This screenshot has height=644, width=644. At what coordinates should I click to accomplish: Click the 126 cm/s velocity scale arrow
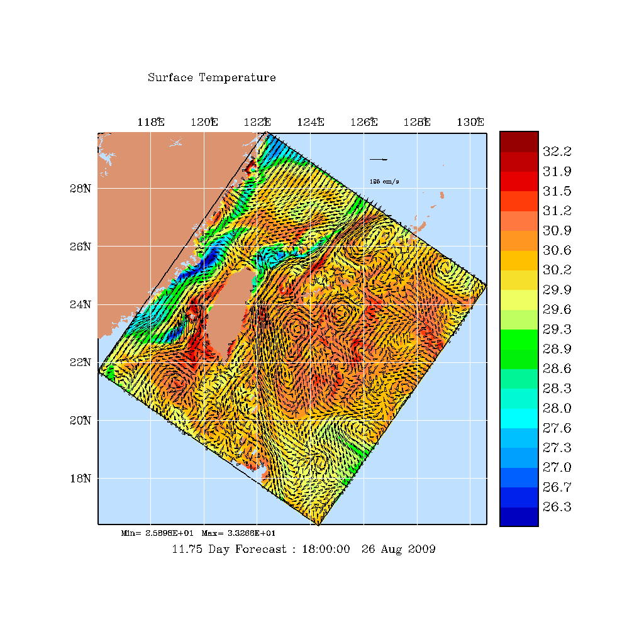click(378, 160)
